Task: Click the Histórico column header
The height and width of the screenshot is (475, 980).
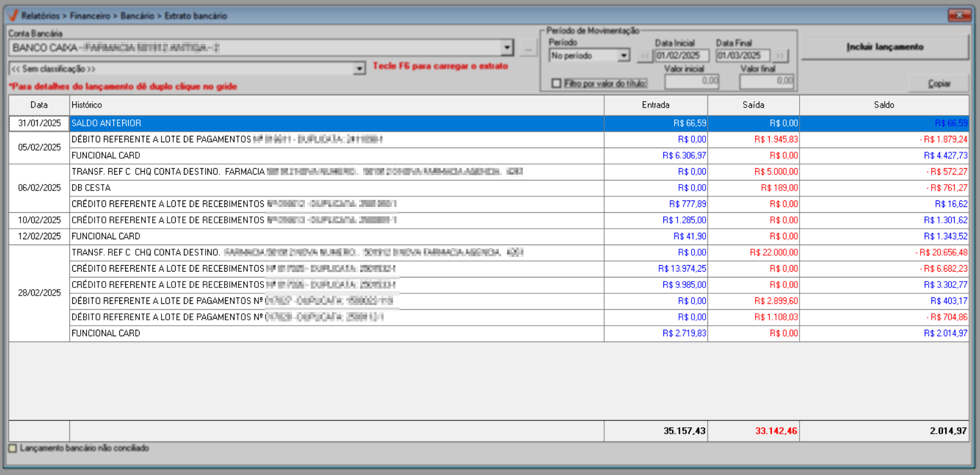Action: click(336, 105)
